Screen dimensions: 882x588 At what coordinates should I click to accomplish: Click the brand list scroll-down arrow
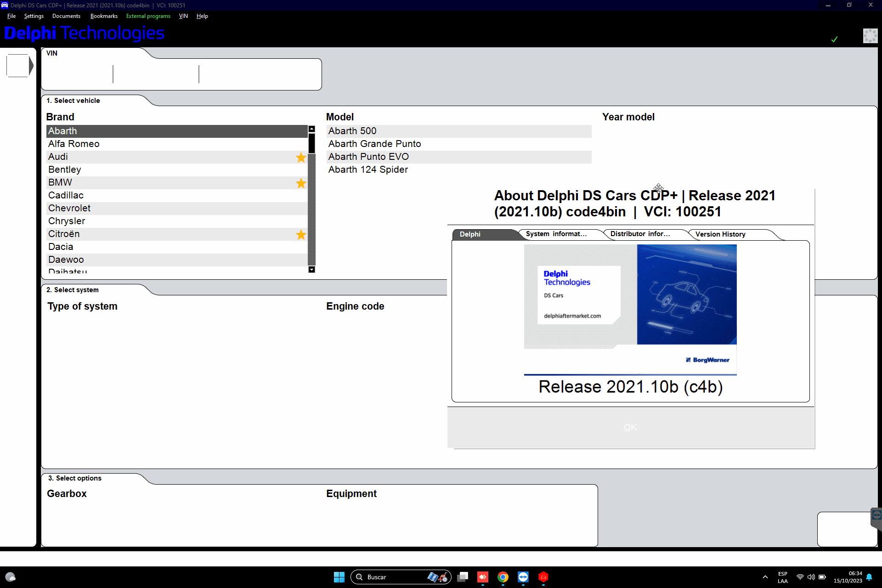point(311,270)
